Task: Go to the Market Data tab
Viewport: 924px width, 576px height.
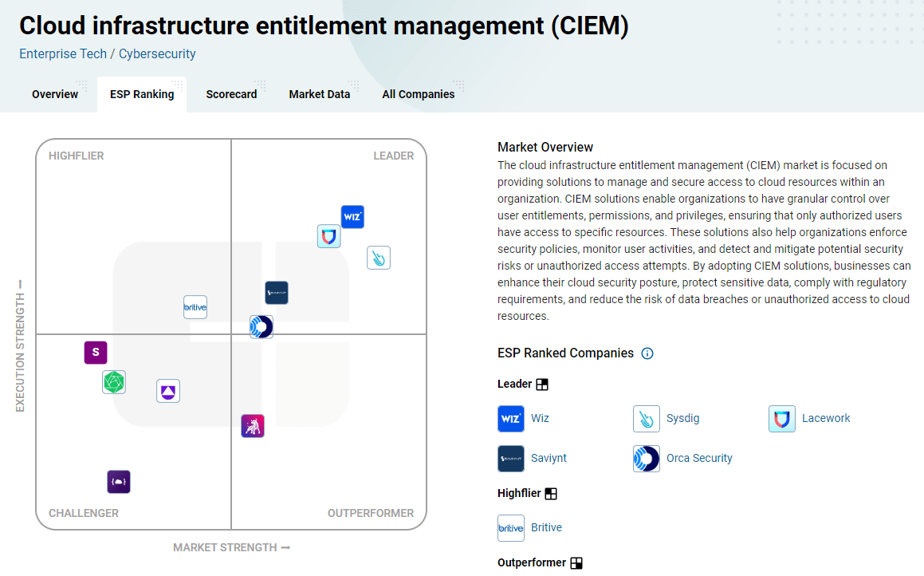Action: (319, 94)
